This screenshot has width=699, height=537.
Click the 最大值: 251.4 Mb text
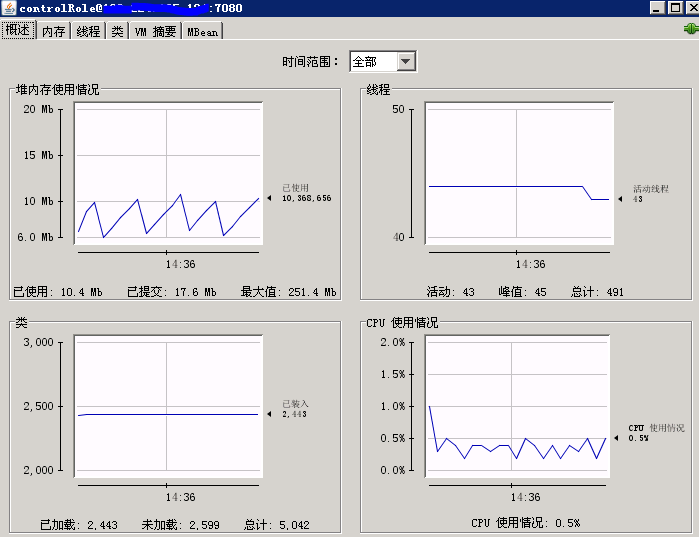point(288,292)
